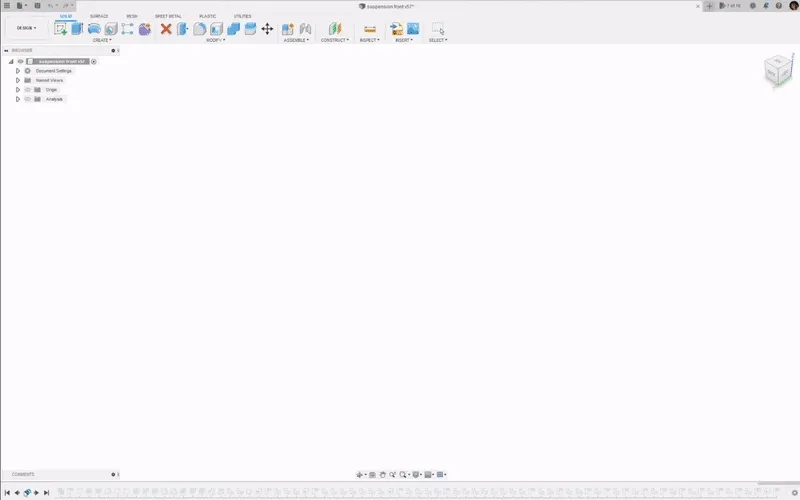Open the job status clock icon
This screenshot has height=500, width=800.
(753, 6)
